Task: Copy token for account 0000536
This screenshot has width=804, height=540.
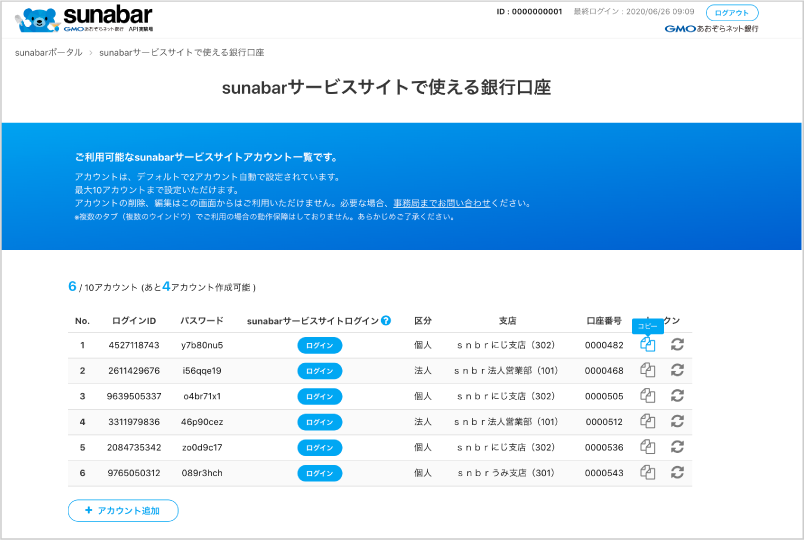Action: 648,447
